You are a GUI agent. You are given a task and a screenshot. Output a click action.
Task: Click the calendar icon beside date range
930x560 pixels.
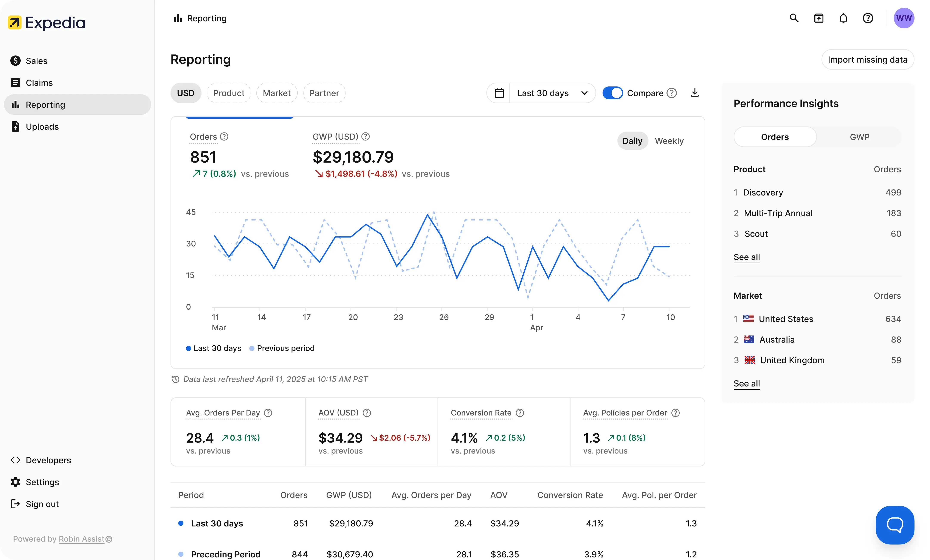[x=499, y=93]
